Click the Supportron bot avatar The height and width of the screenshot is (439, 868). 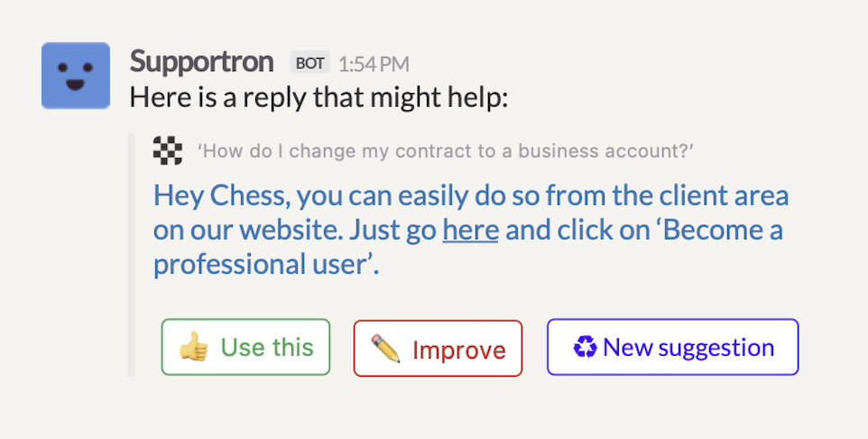(76, 76)
